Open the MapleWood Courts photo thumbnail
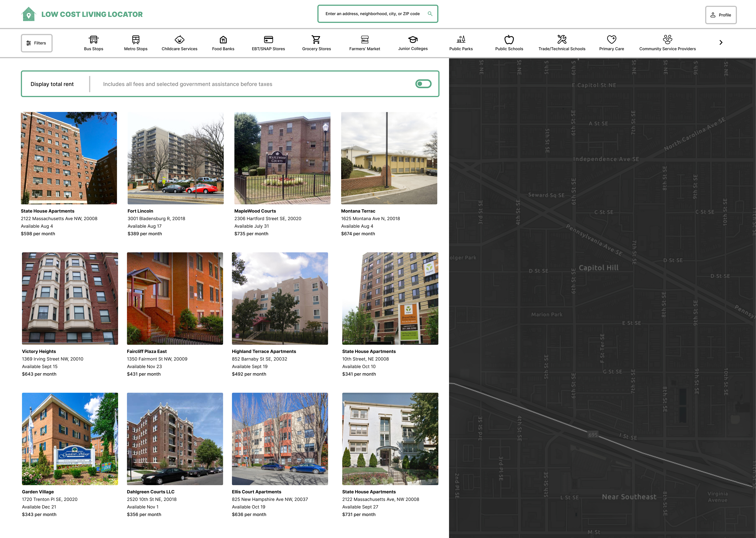The height and width of the screenshot is (538, 756). point(282,158)
